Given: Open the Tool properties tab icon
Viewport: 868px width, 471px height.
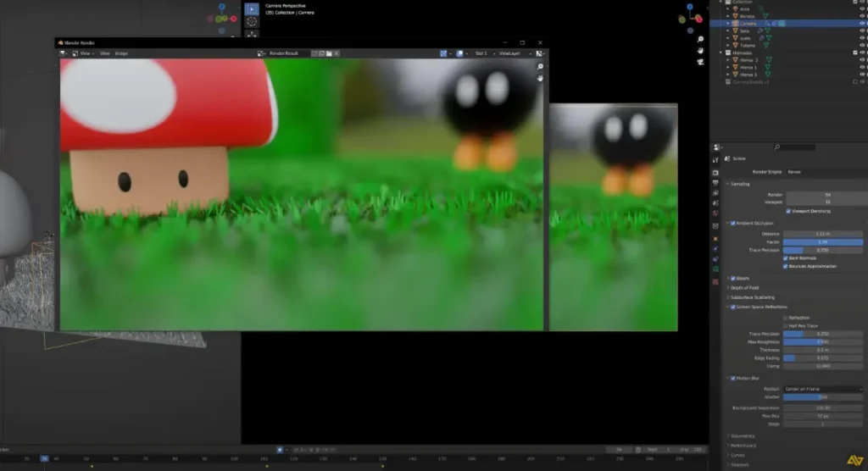Looking at the screenshot, I should point(715,160).
